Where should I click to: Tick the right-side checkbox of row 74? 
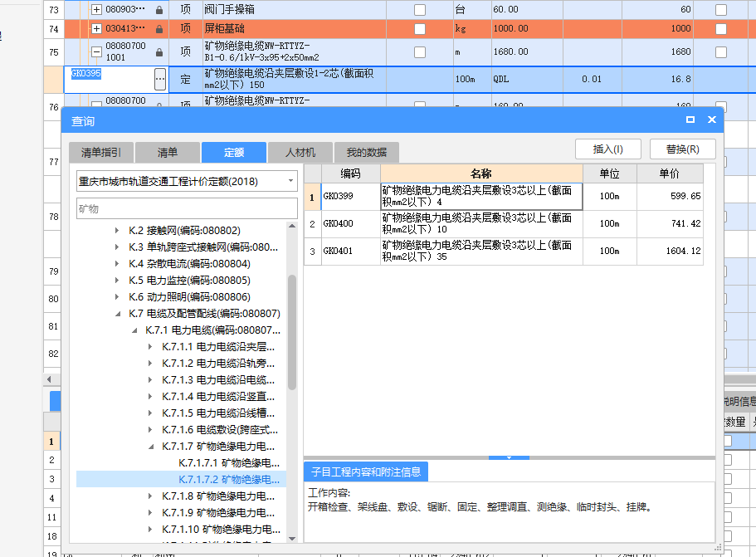point(721,29)
